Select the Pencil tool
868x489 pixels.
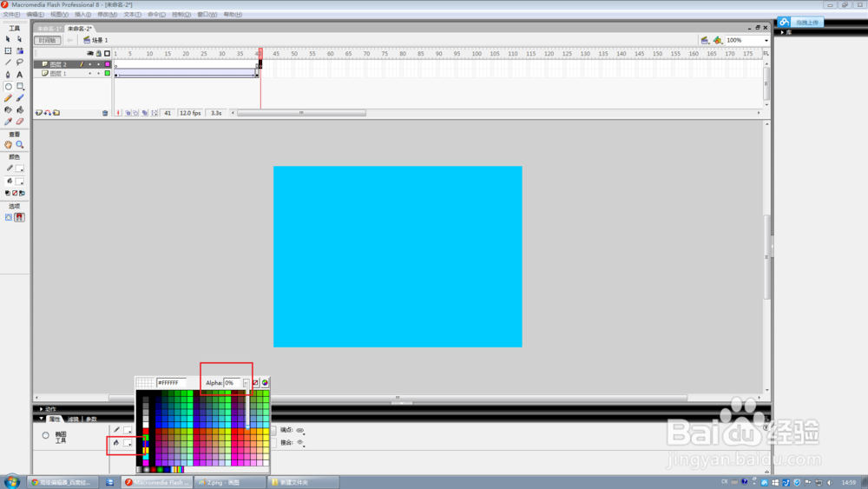(x=8, y=98)
